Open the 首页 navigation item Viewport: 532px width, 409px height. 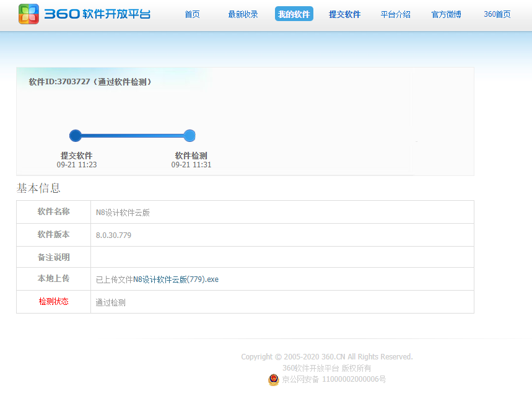[192, 14]
